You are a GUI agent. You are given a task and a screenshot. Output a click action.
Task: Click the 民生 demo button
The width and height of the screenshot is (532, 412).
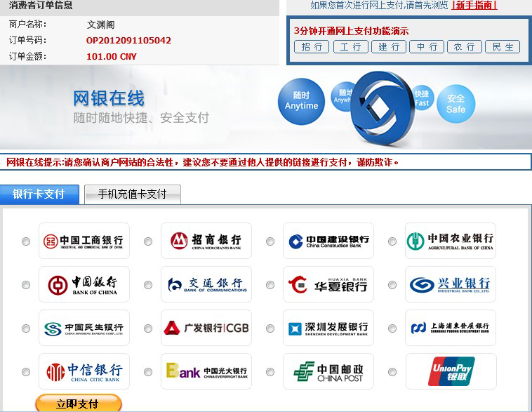click(x=503, y=47)
